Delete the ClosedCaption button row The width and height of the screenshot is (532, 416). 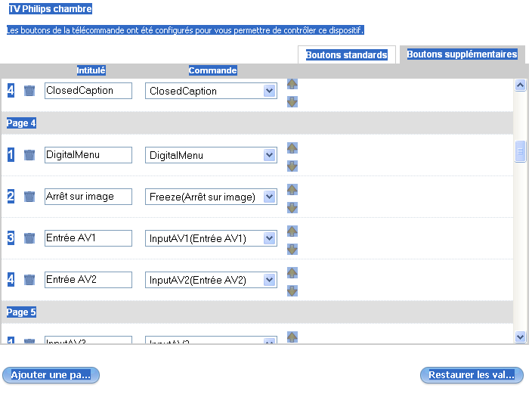click(x=29, y=91)
